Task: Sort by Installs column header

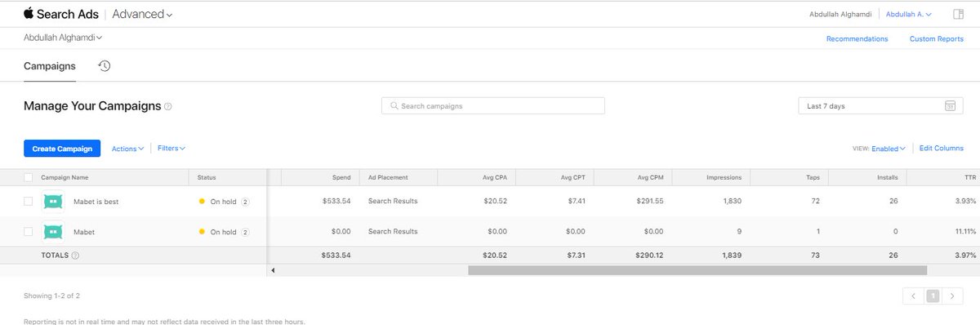Action: 887,177
